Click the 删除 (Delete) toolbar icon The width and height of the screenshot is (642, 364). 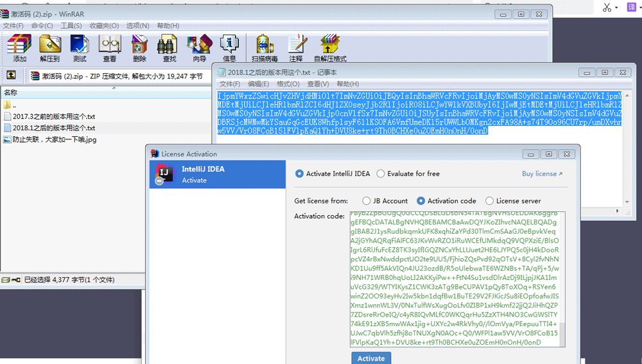point(139,48)
